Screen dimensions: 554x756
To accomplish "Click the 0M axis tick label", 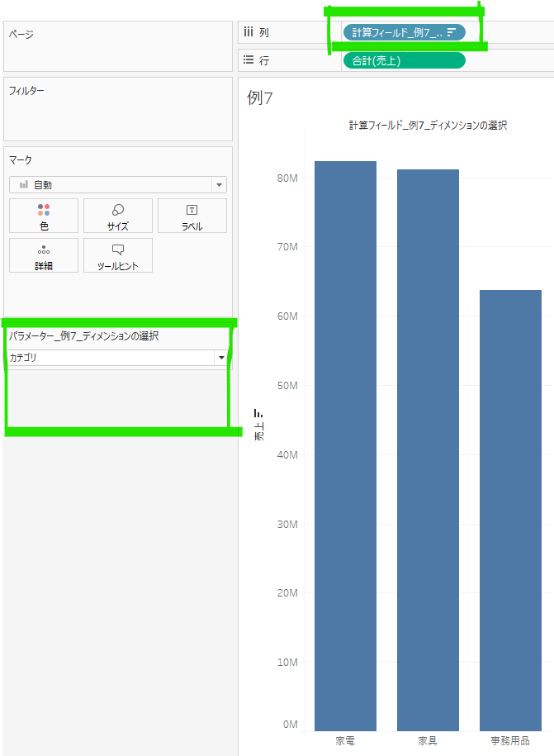I will click(x=290, y=724).
